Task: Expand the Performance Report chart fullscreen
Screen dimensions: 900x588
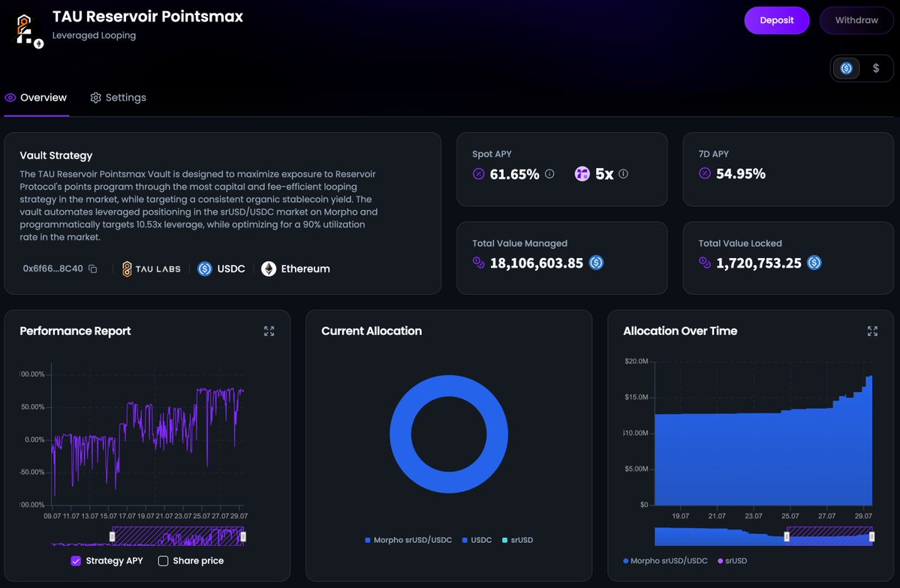Action: [x=269, y=331]
